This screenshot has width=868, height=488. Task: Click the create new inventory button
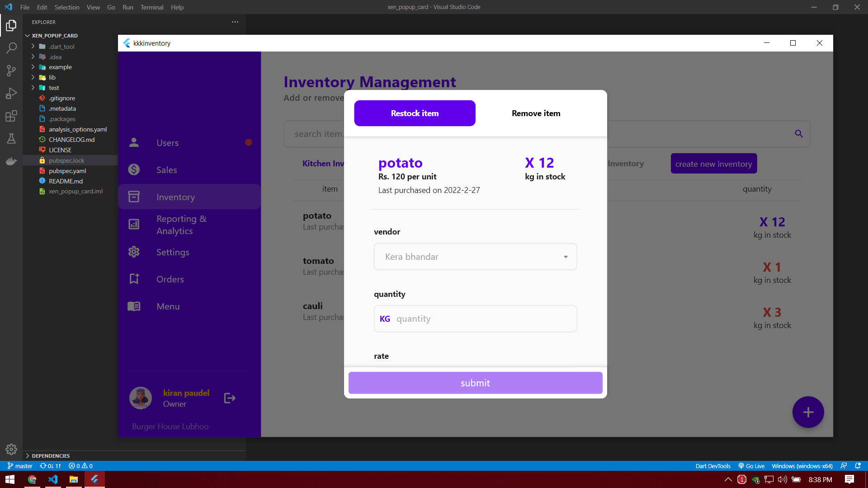pos(713,164)
